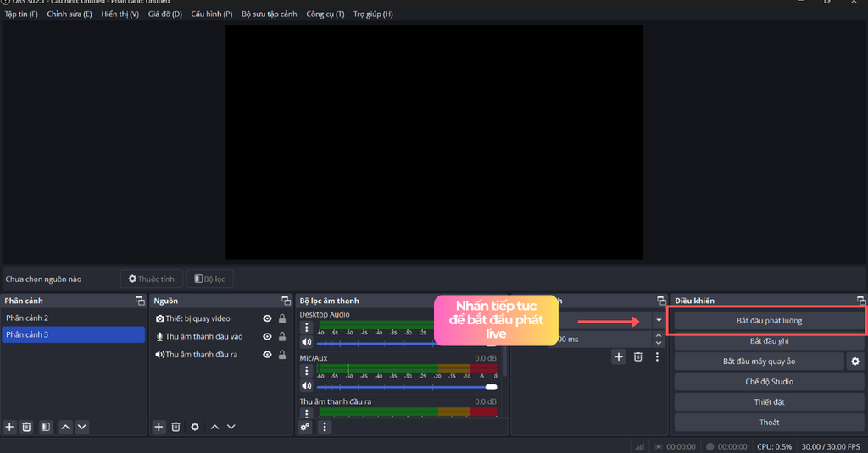Open Trợ giúp (H) menu
The width and height of the screenshot is (868, 453).
tap(373, 14)
